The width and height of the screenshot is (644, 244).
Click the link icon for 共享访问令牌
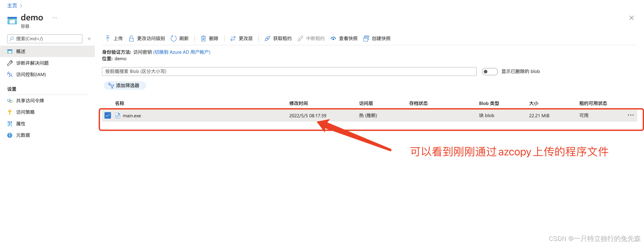[10, 101]
